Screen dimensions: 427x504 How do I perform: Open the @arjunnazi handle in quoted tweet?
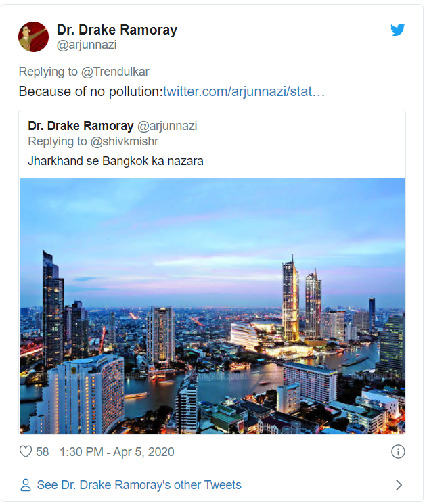(x=167, y=126)
